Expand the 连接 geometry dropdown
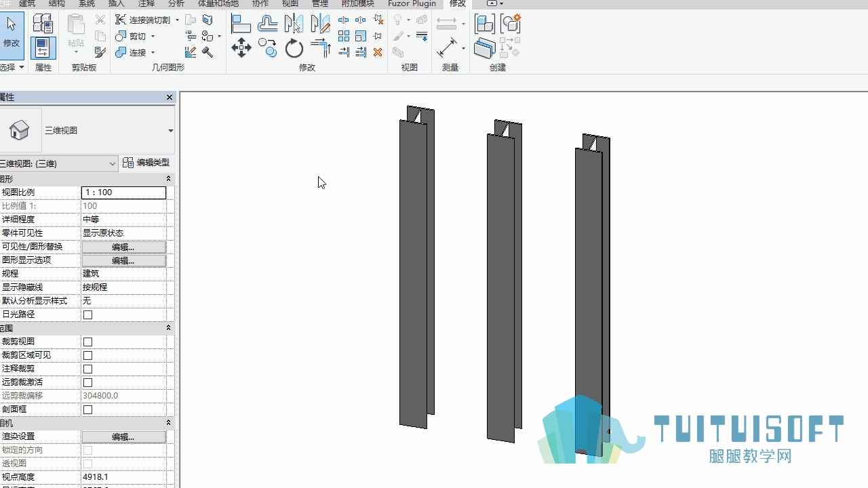868x488 pixels. 153,53
